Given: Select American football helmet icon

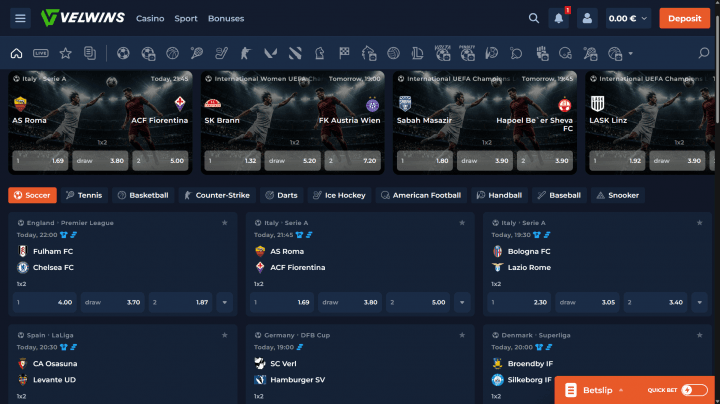Looking at the screenshot, I should pos(565,53).
